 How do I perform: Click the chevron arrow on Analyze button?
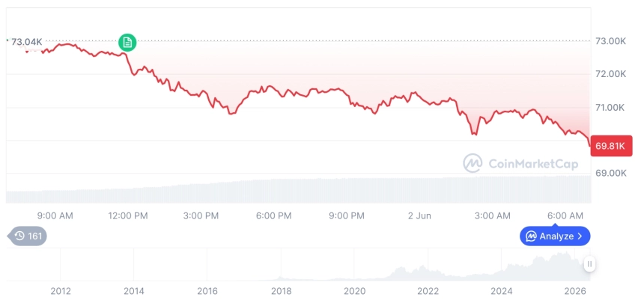(x=580, y=236)
